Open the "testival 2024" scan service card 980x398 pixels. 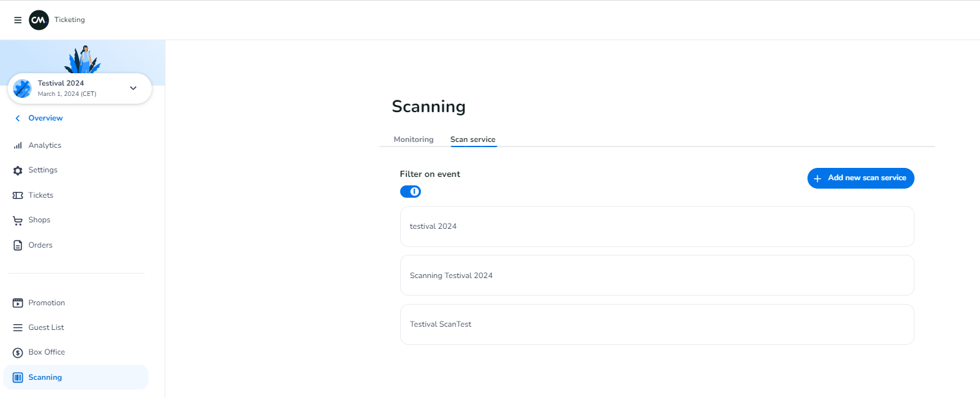(x=656, y=226)
